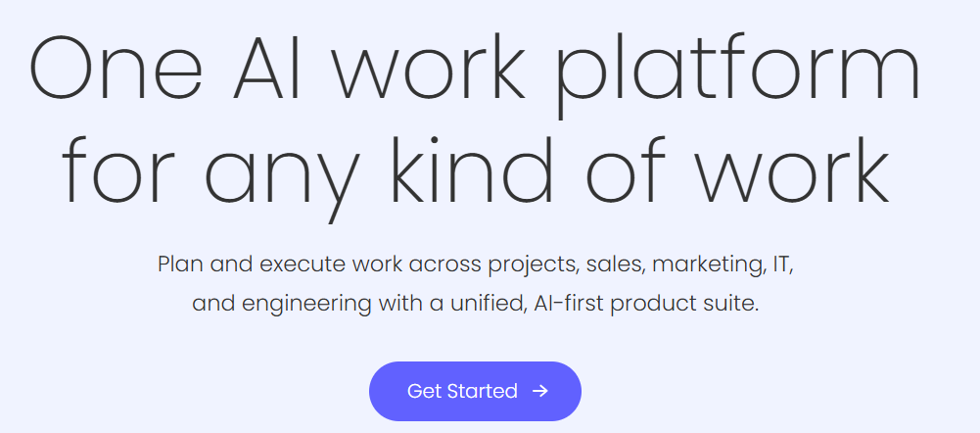980x433 pixels.
Task: Click the subtitle line starting with 'and engineering'
Action: pos(476,304)
